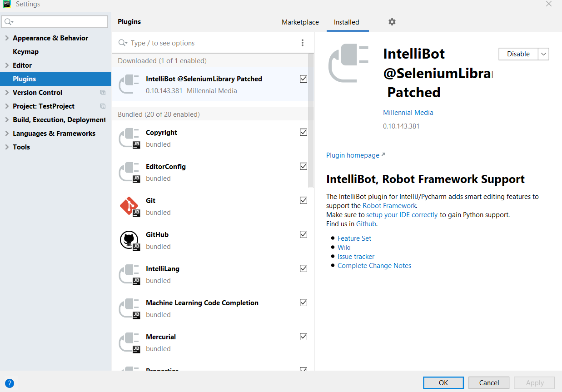Open the dropdown arrow next to Disable
Screen dimensions: 562x392
(x=544, y=54)
